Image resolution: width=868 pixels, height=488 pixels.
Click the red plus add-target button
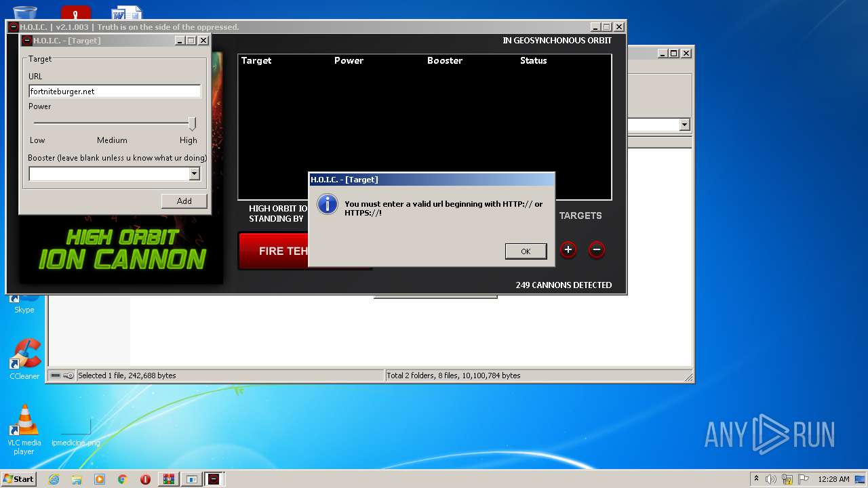[x=568, y=249]
